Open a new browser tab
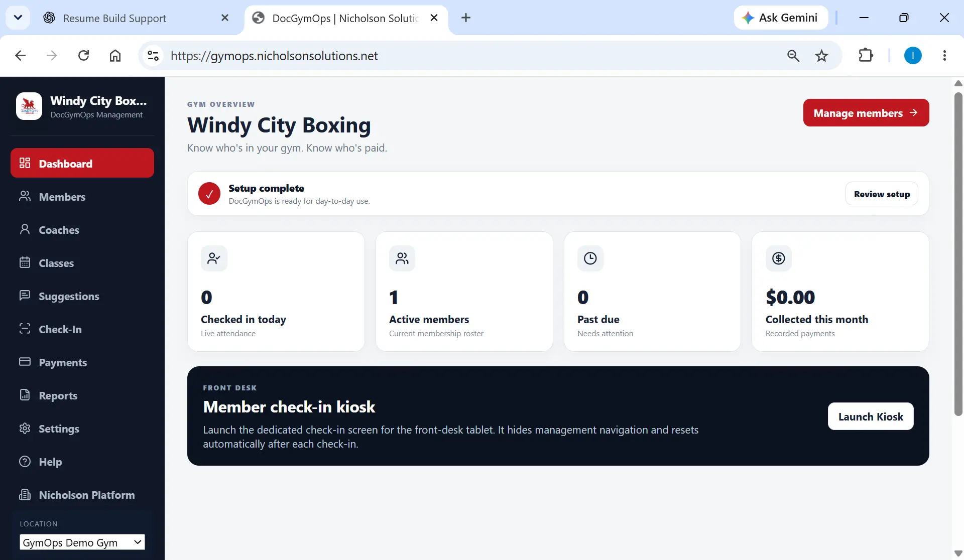The image size is (964, 560). click(466, 18)
